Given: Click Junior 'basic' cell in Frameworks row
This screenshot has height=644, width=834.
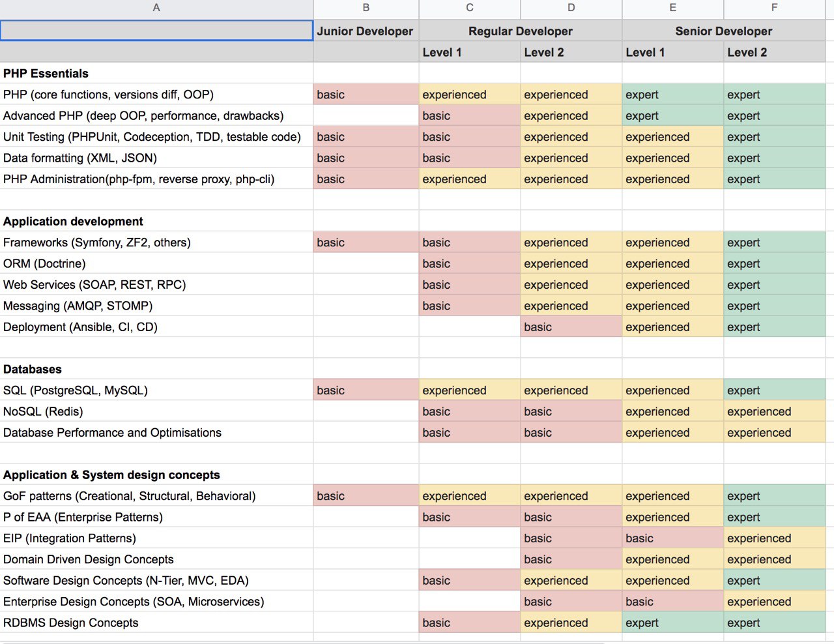Looking at the screenshot, I should coord(366,242).
